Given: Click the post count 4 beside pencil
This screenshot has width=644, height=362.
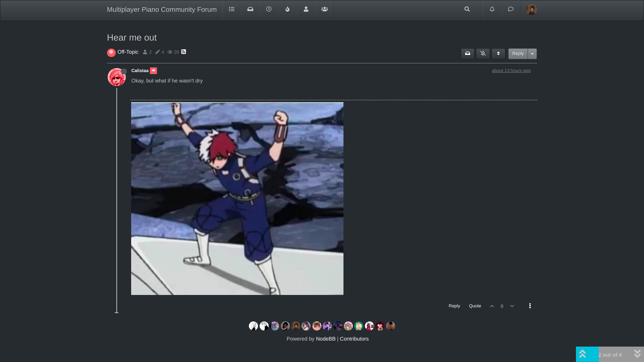Looking at the screenshot, I should [163, 52].
